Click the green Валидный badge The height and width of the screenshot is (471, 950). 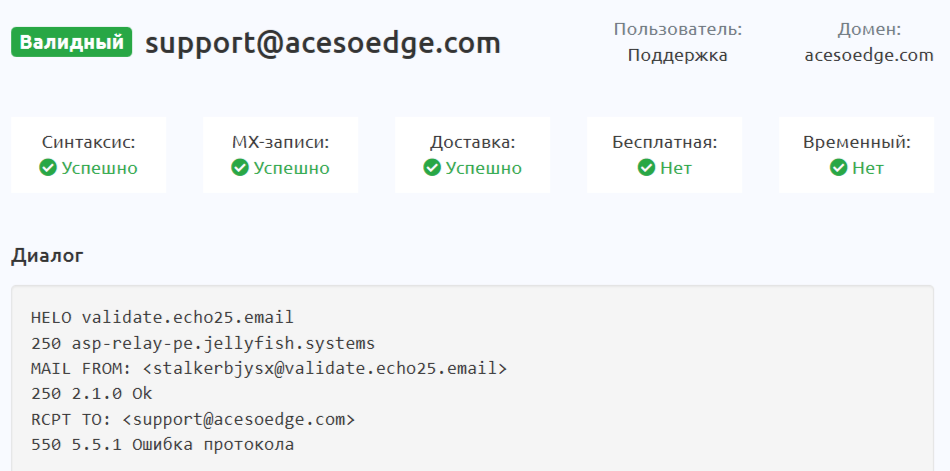(x=72, y=43)
